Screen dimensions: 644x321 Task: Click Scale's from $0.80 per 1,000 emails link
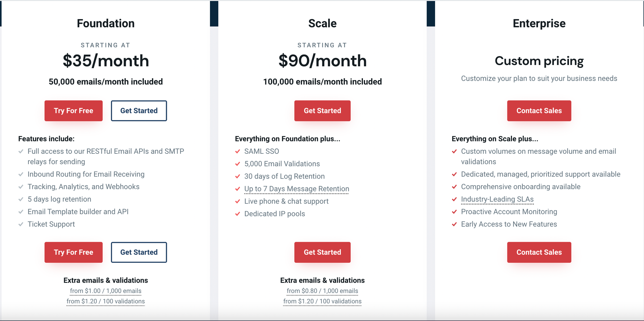point(322,291)
